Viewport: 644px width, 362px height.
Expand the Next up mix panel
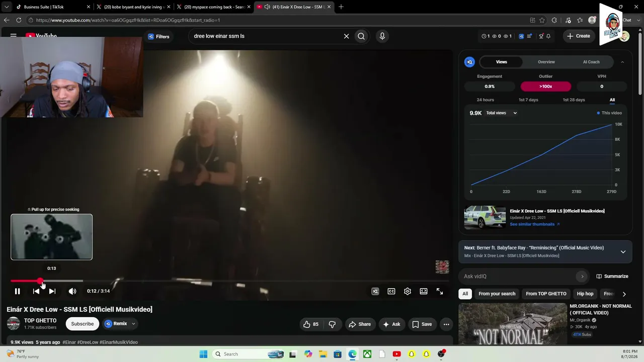coord(623,251)
